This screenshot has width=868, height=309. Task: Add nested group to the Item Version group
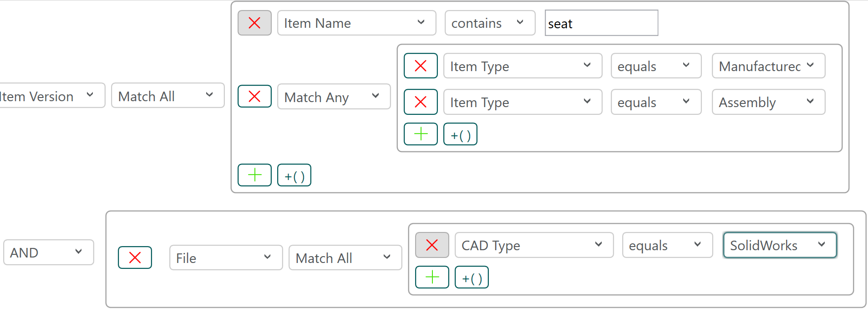coord(294,175)
